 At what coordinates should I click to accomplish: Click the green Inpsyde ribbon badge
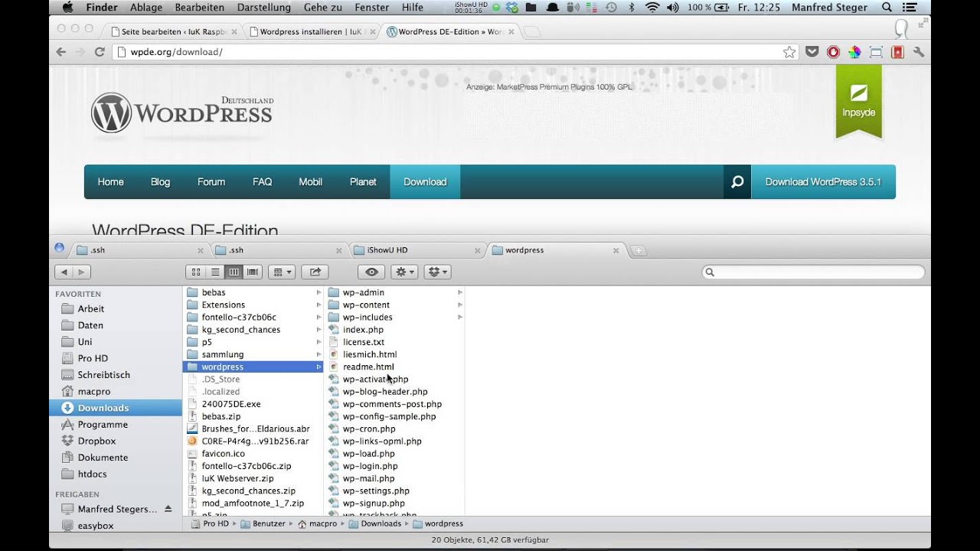(859, 101)
